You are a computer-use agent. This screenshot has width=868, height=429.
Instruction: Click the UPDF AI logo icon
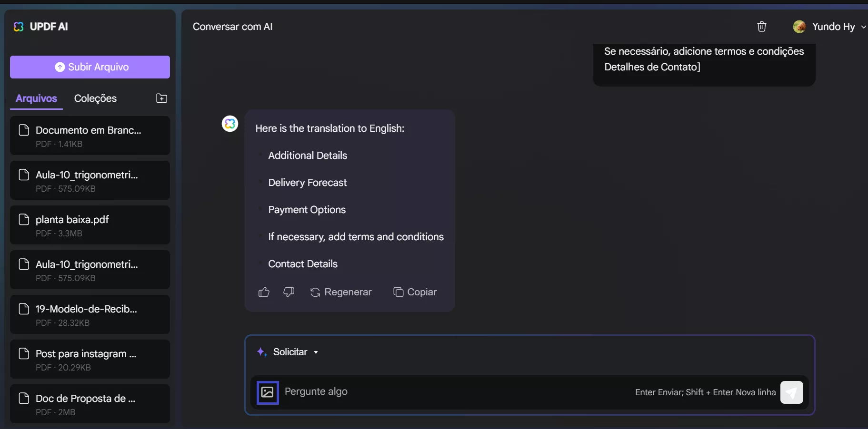coord(18,27)
